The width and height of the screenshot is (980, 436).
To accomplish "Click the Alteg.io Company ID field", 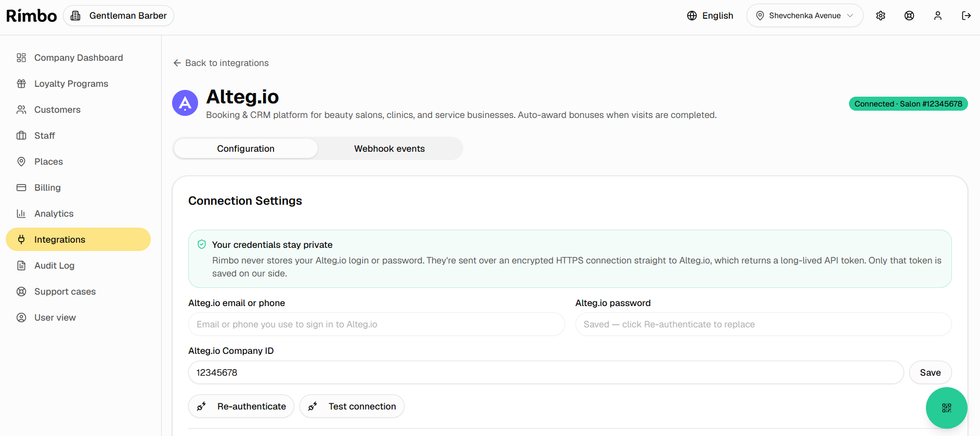I will pyautogui.click(x=546, y=373).
